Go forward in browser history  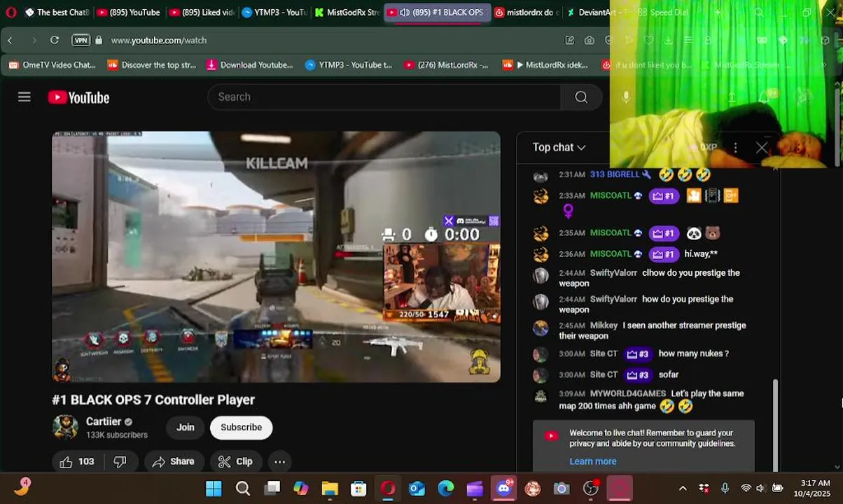(34, 40)
